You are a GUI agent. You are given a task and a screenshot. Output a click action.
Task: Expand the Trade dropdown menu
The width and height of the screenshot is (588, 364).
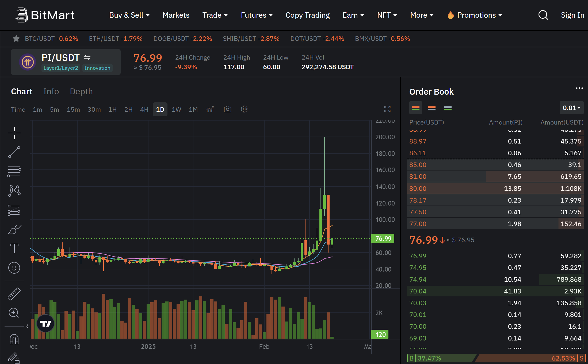click(x=215, y=15)
